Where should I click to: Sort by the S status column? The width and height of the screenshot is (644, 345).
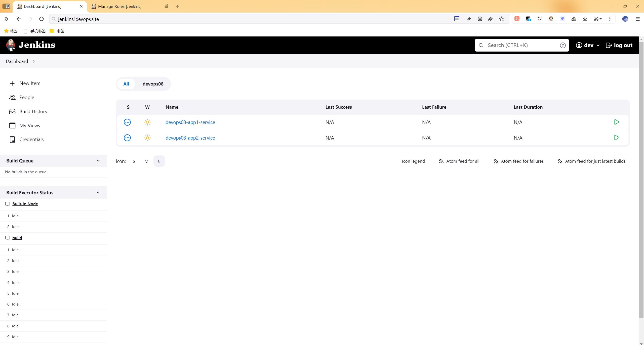(x=128, y=107)
